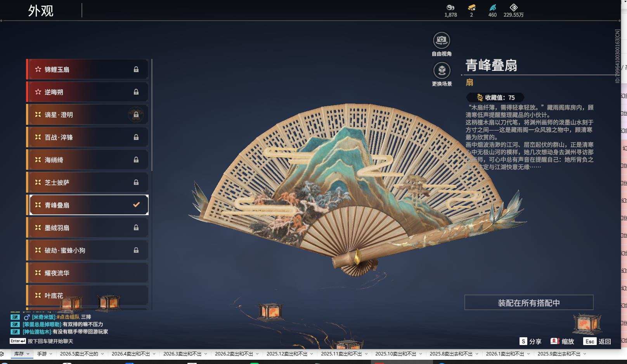
Task: Click the 收藏值: 75 collection value badge
Action: [x=495, y=98]
